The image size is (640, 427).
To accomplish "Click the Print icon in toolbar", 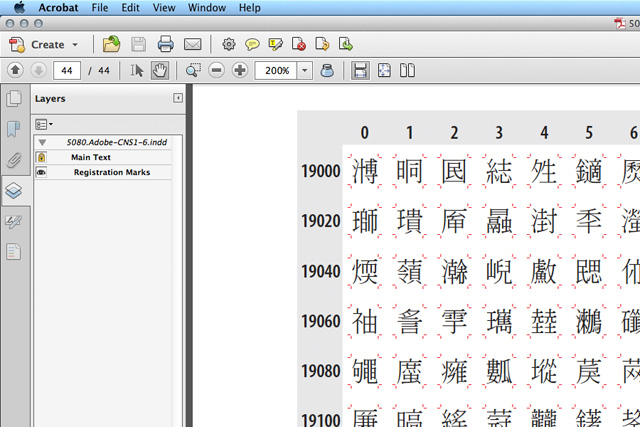I will [x=165, y=44].
